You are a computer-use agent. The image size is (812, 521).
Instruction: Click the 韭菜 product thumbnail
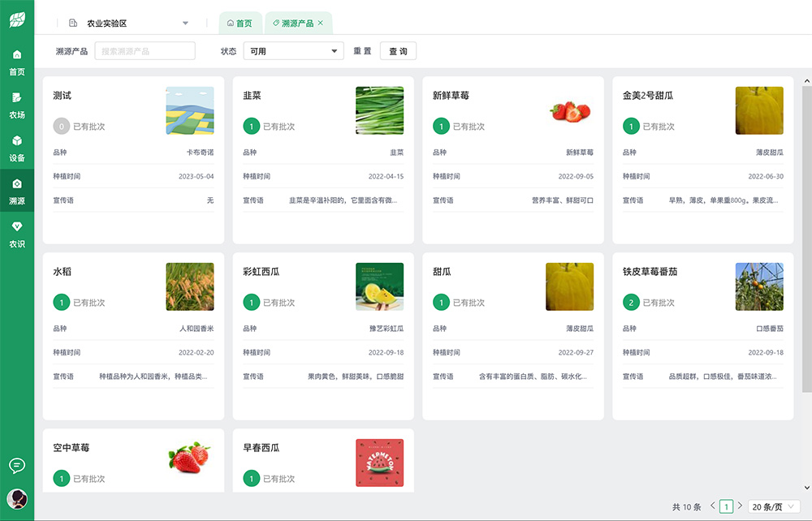[x=379, y=110]
